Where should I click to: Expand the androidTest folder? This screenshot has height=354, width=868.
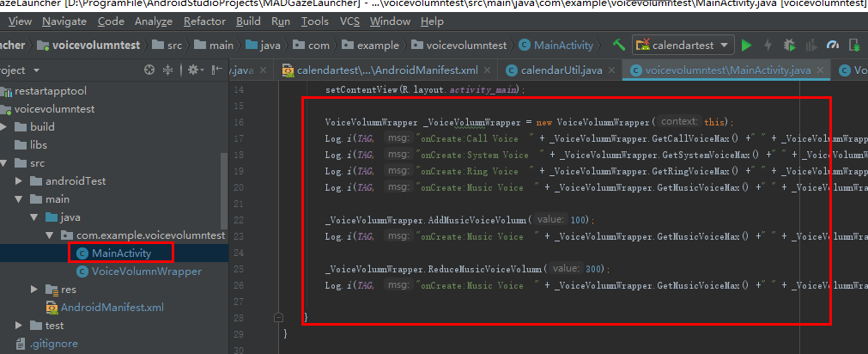(19, 180)
